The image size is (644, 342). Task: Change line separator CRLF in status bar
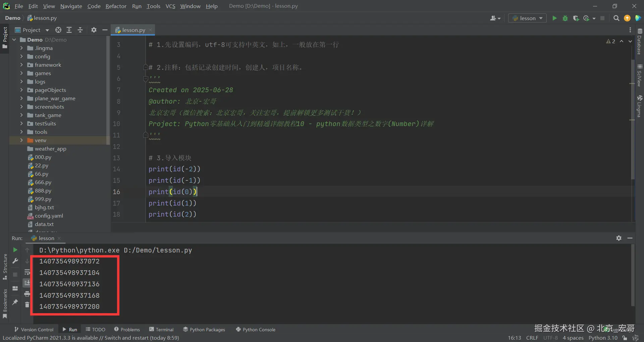[532, 338]
